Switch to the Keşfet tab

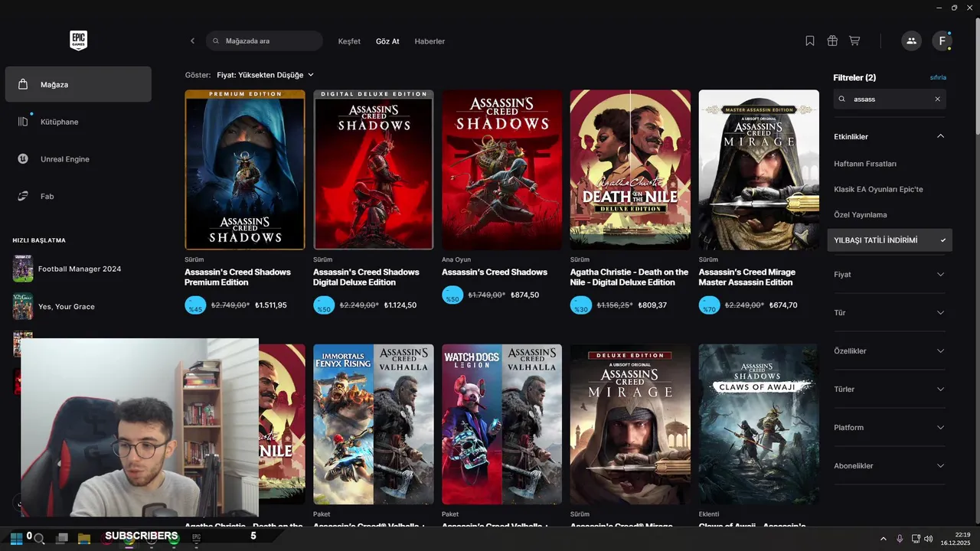tap(349, 41)
